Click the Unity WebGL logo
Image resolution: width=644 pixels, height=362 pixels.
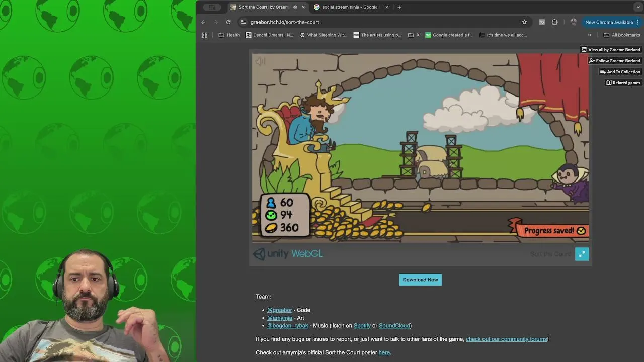[x=288, y=254]
